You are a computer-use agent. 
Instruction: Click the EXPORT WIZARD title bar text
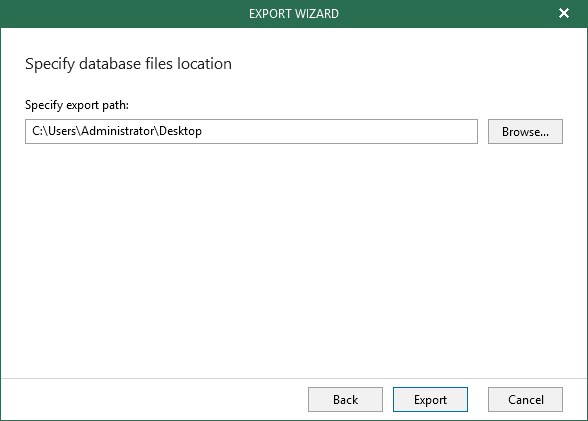294,14
